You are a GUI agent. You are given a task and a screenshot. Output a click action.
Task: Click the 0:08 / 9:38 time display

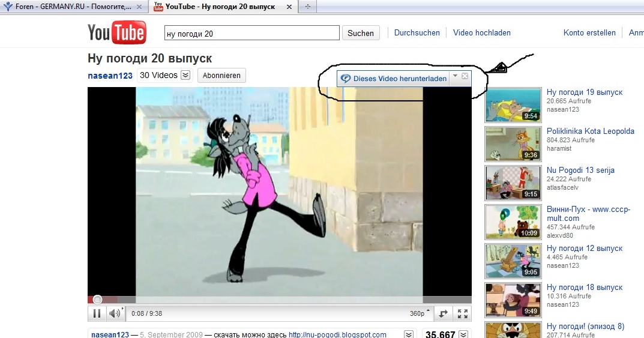pos(146,313)
